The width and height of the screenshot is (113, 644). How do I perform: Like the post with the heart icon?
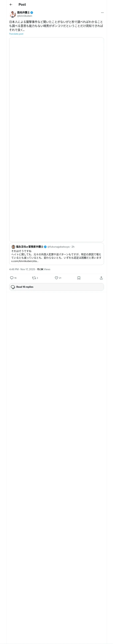point(56,278)
